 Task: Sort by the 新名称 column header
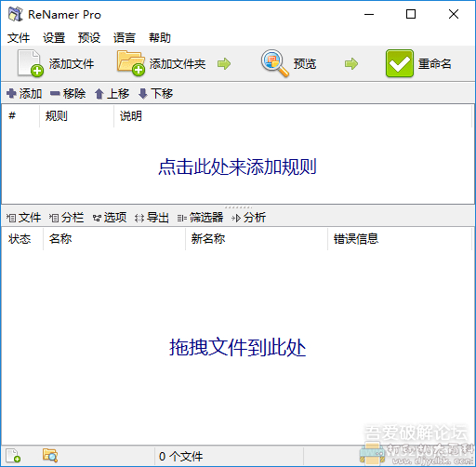(257, 239)
